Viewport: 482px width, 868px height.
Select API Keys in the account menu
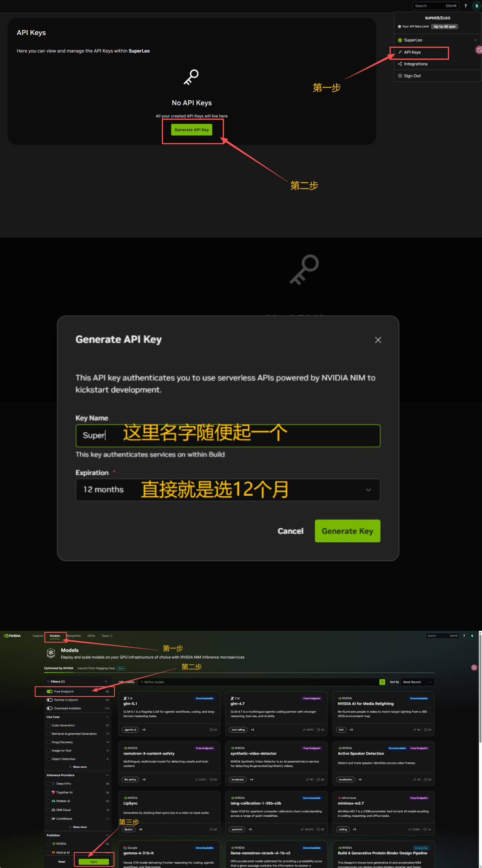[412, 52]
